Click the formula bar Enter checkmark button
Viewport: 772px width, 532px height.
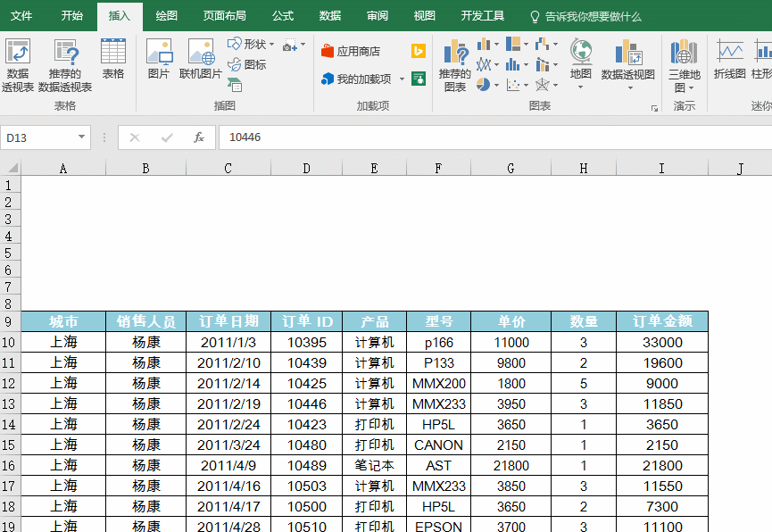pyautogui.click(x=167, y=137)
